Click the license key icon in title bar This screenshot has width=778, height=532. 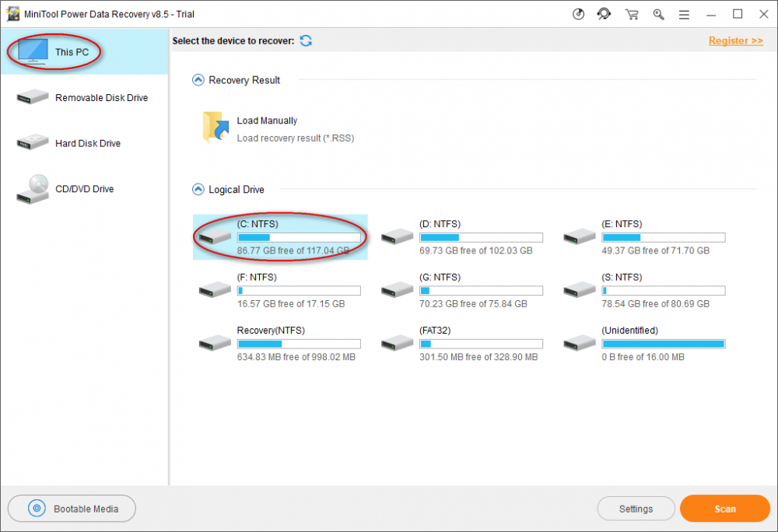pyautogui.click(x=658, y=13)
